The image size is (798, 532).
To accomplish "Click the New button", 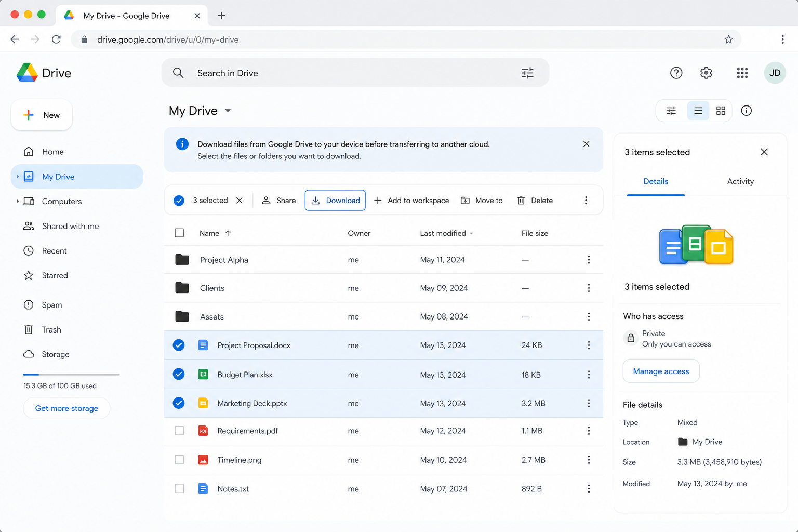I will pyautogui.click(x=42, y=115).
